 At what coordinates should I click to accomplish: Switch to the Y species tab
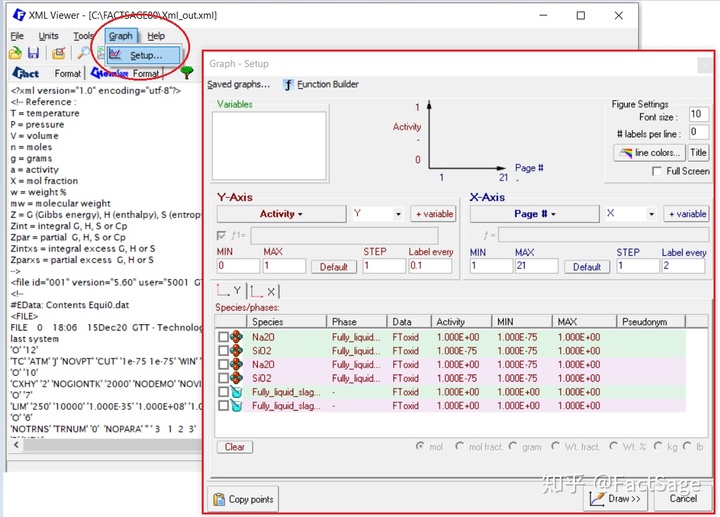coord(231,291)
